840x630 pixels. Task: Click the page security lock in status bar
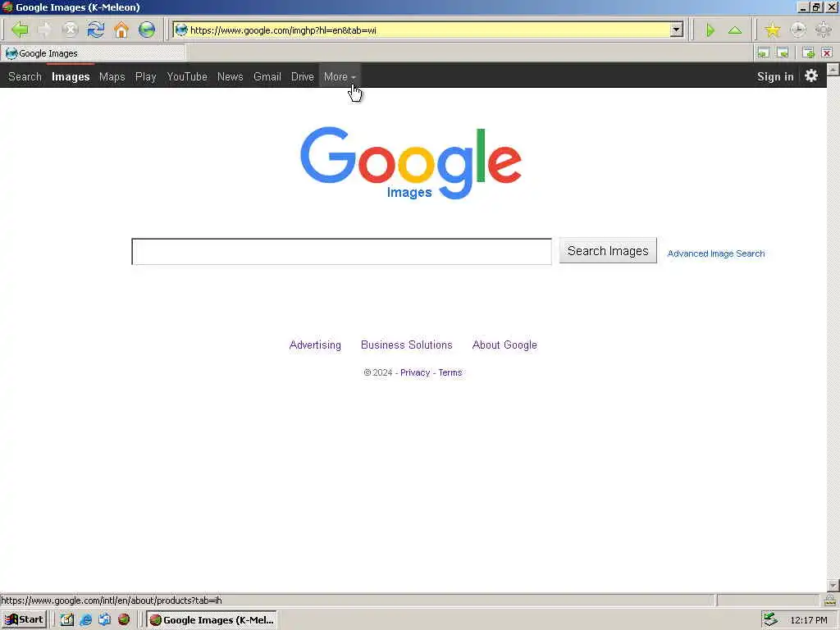(x=830, y=600)
